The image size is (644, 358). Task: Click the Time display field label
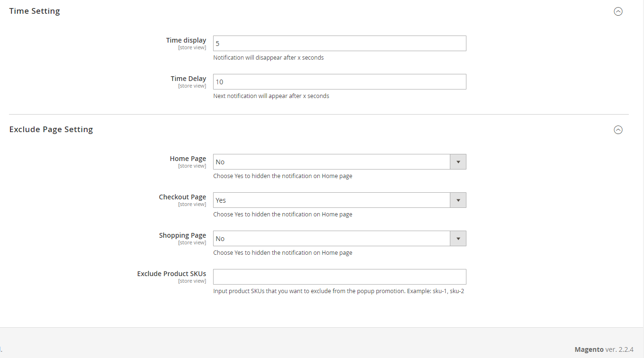coord(186,40)
